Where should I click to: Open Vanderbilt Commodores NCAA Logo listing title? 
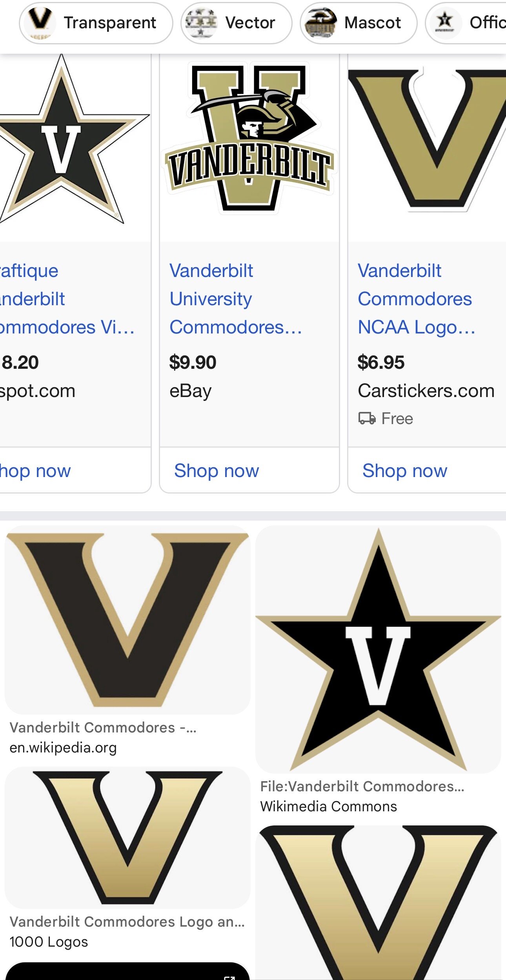416,299
